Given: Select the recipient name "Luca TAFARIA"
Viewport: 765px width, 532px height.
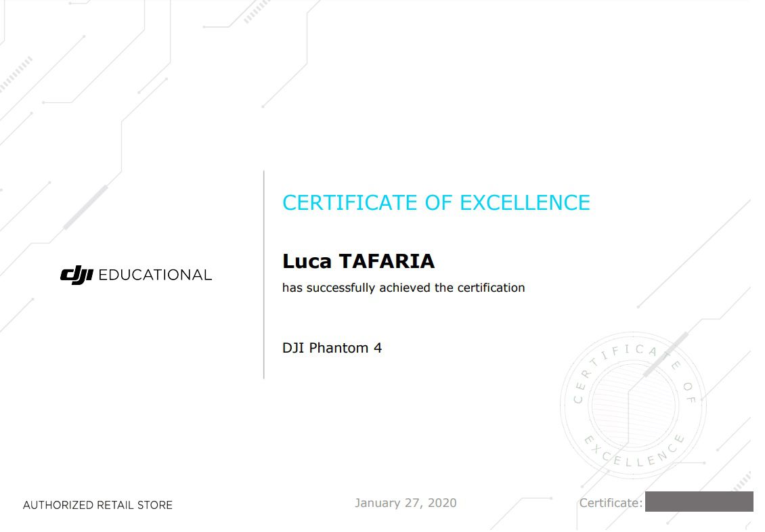Looking at the screenshot, I should coord(358,261).
